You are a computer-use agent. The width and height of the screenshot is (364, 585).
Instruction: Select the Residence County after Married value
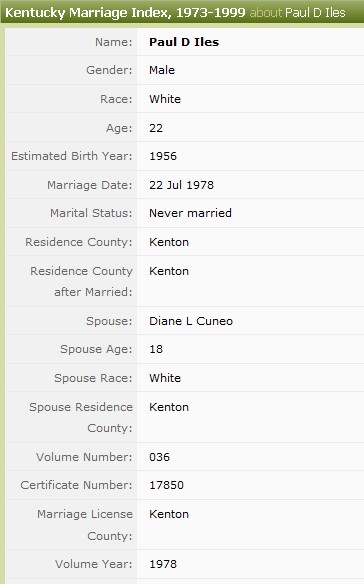point(169,271)
